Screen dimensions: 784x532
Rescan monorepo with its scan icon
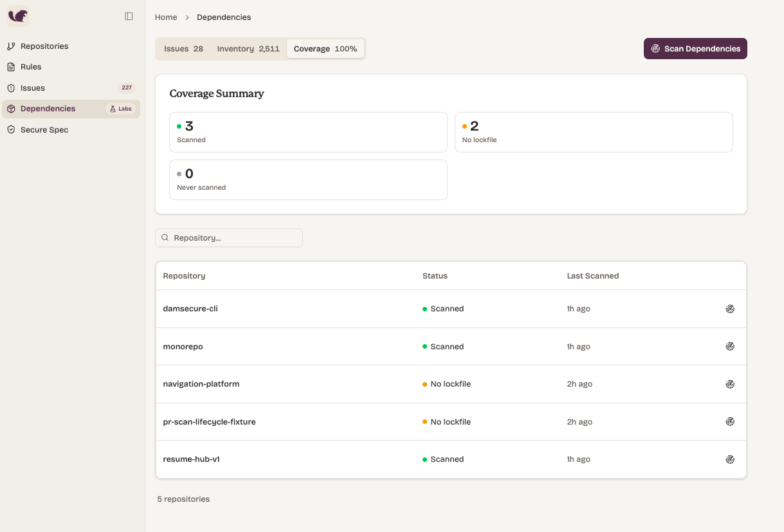click(730, 347)
